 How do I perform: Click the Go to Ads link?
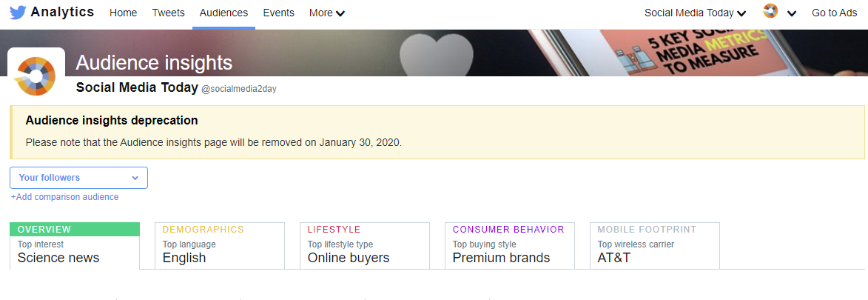point(834,13)
